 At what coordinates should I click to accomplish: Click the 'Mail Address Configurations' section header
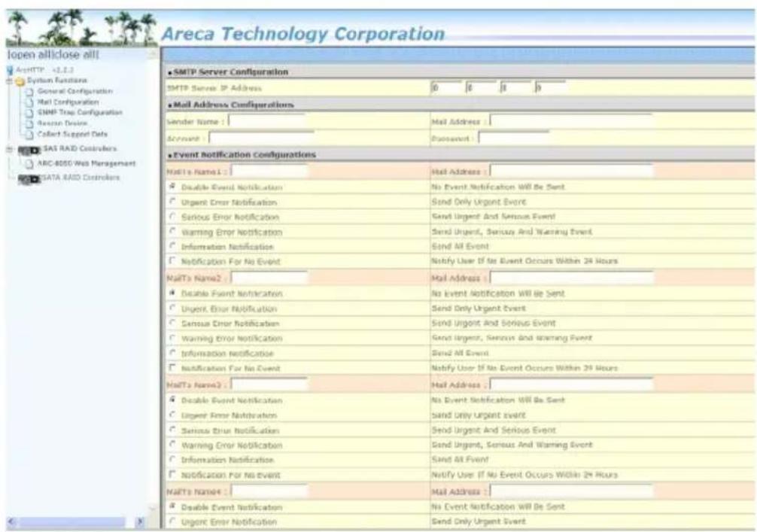pos(233,105)
